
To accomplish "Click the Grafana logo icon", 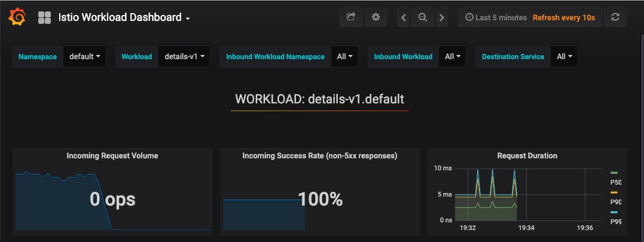I will (17, 17).
